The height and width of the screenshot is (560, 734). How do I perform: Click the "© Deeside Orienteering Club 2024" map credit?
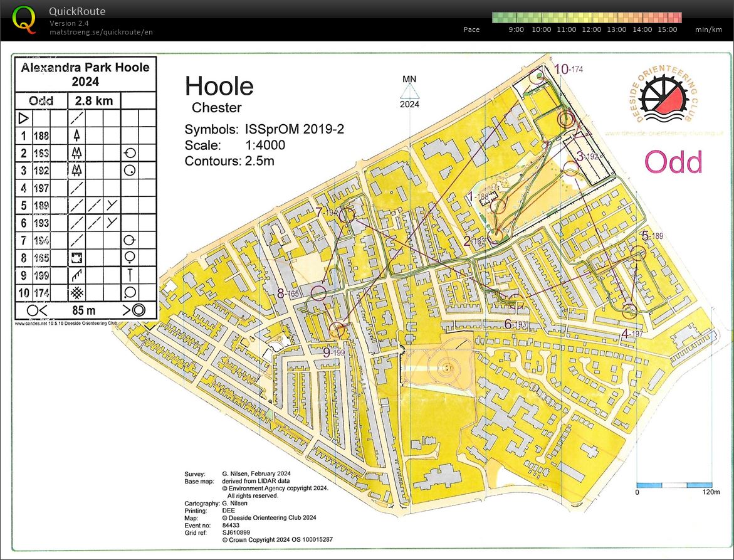click(269, 518)
